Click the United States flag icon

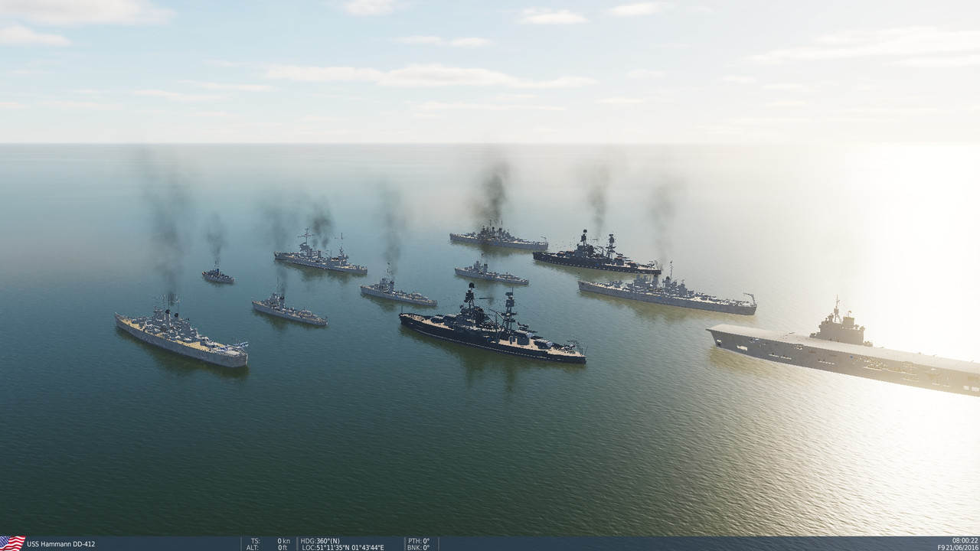tap(12, 543)
